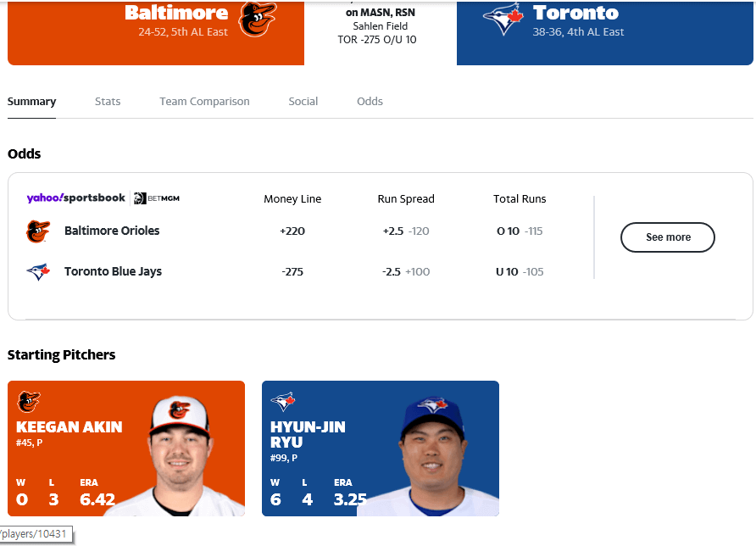Select Baltimore +220 money line
The width and height of the screenshot is (756, 546).
(292, 231)
